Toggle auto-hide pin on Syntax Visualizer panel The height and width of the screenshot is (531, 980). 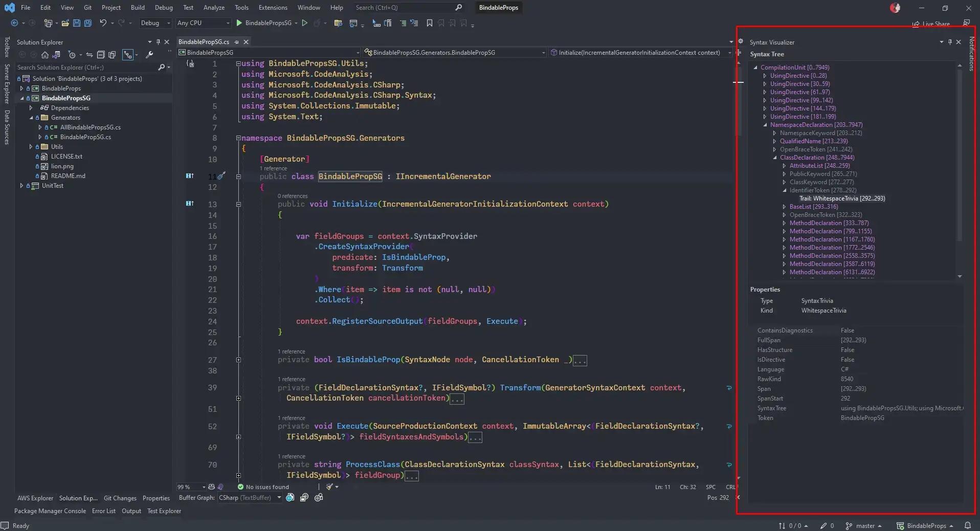(950, 42)
